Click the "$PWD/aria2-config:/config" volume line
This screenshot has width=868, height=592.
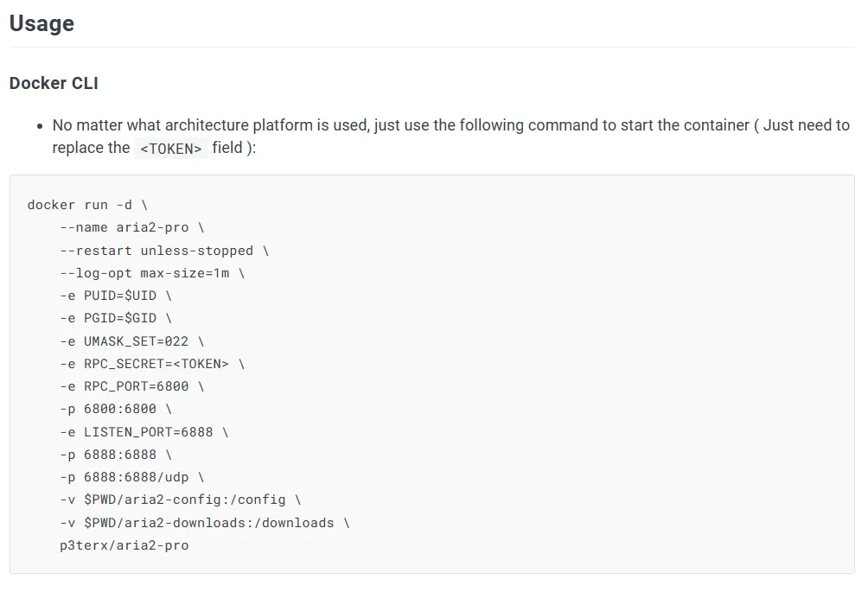click(x=180, y=500)
